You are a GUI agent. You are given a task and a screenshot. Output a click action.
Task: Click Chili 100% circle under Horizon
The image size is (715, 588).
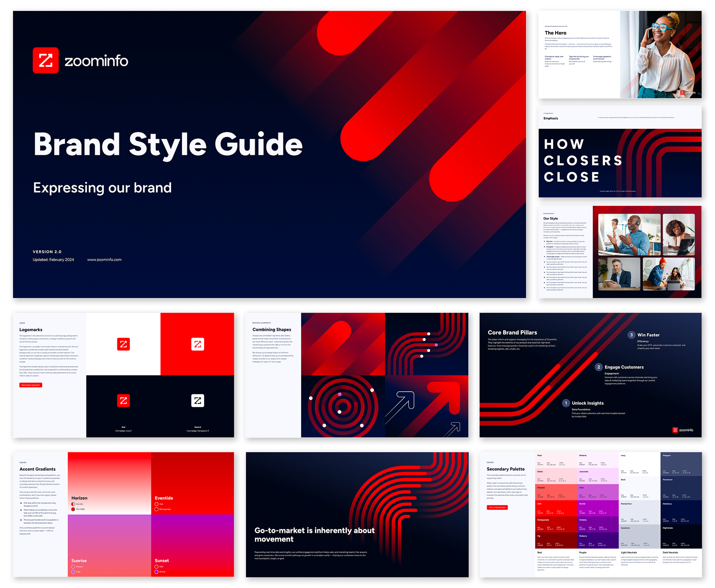[73, 509]
